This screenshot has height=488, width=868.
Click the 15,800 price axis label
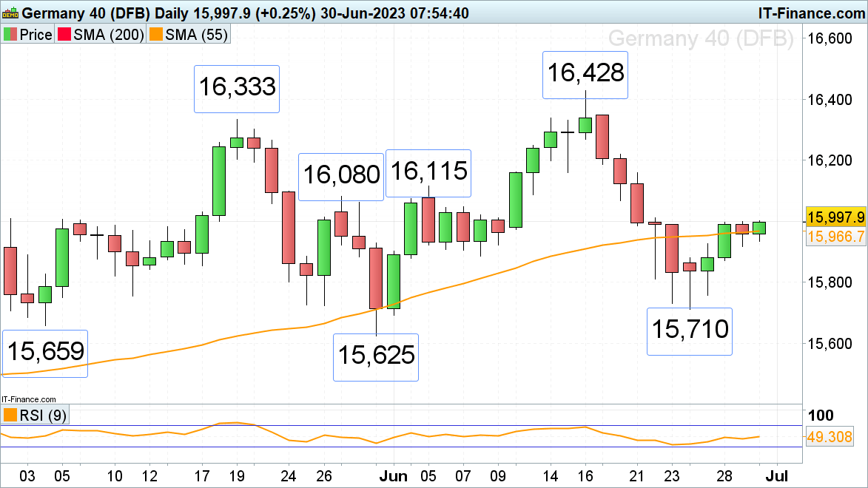(x=830, y=282)
